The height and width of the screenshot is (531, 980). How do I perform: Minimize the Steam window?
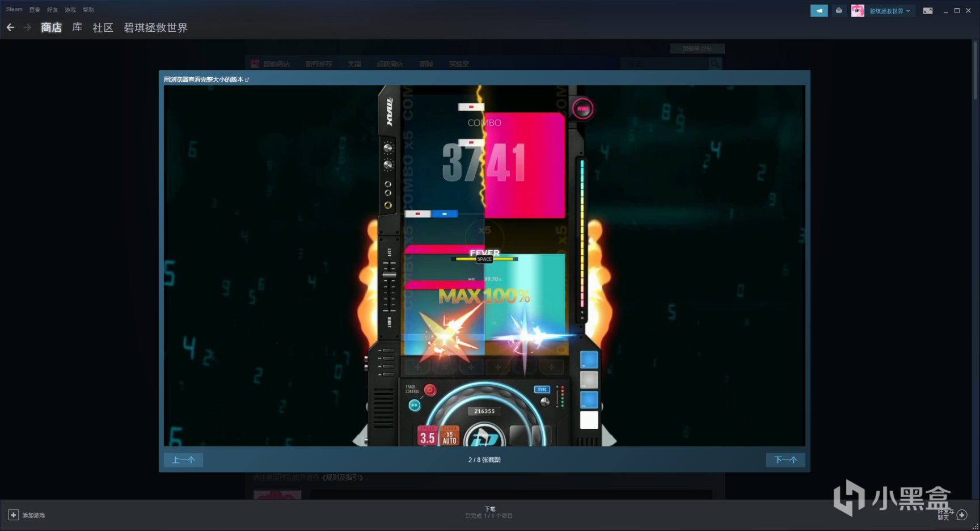(945, 11)
